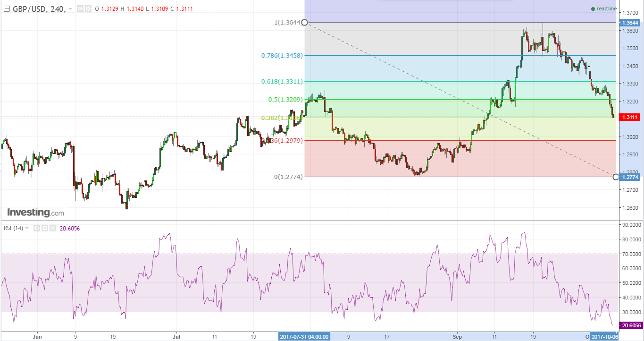
Task: Click the 0.786(1.3458) Fibonacci level label
Action: click(283, 55)
